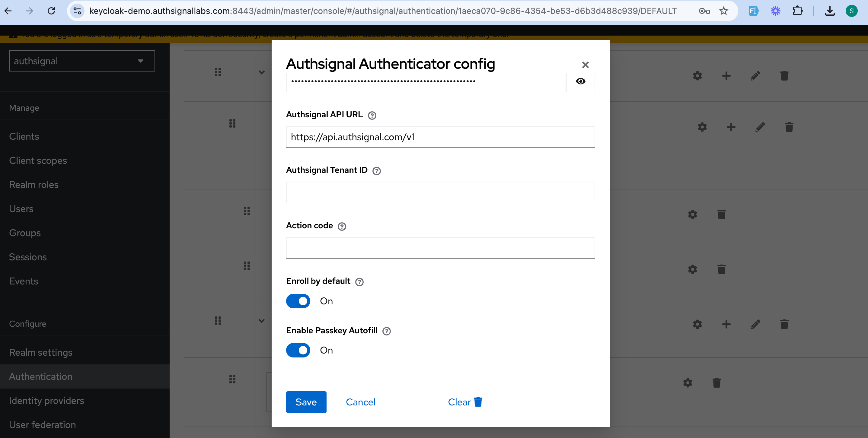This screenshot has width=868, height=438.
Task: Add a step using second row plus icon
Action: point(731,127)
